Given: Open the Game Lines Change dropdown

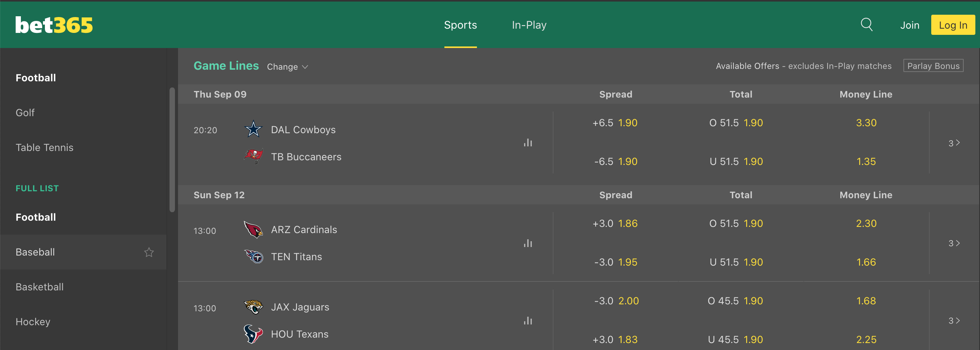Looking at the screenshot, I should [x=288, y=67].
